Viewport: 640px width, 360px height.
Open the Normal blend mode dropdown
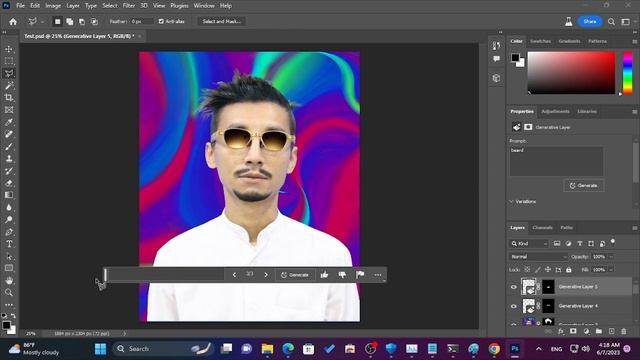538,257
